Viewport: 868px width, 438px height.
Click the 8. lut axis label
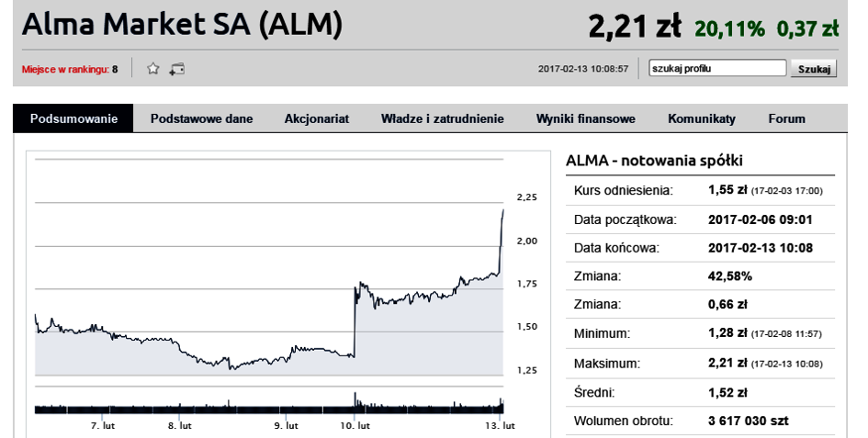point(180,425)
